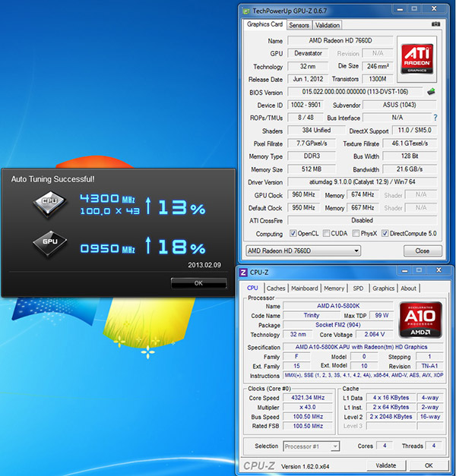Click the BIOS Version value field
The width and height of the screenshot is (456, 476).
355,91
